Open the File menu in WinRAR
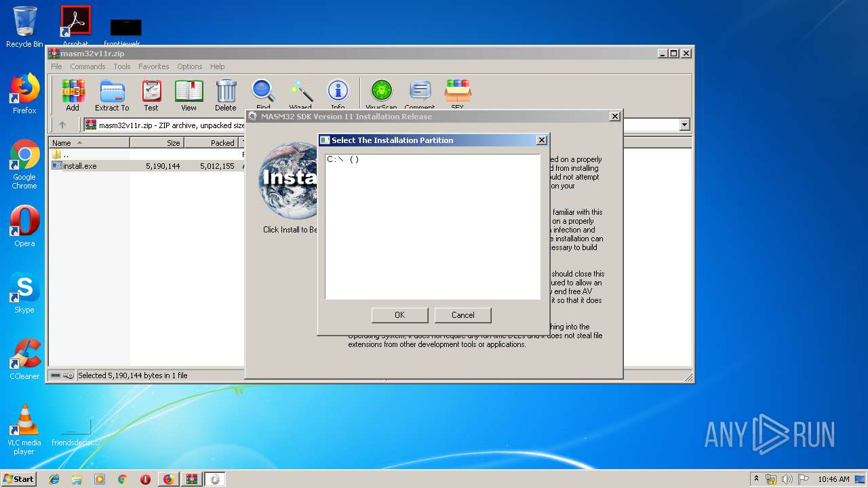 pos(56,66)
